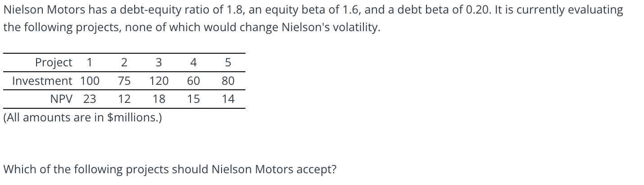This screenshot has height=185, width=644.
Task: Select Project 1 column header
Action: 90,62
